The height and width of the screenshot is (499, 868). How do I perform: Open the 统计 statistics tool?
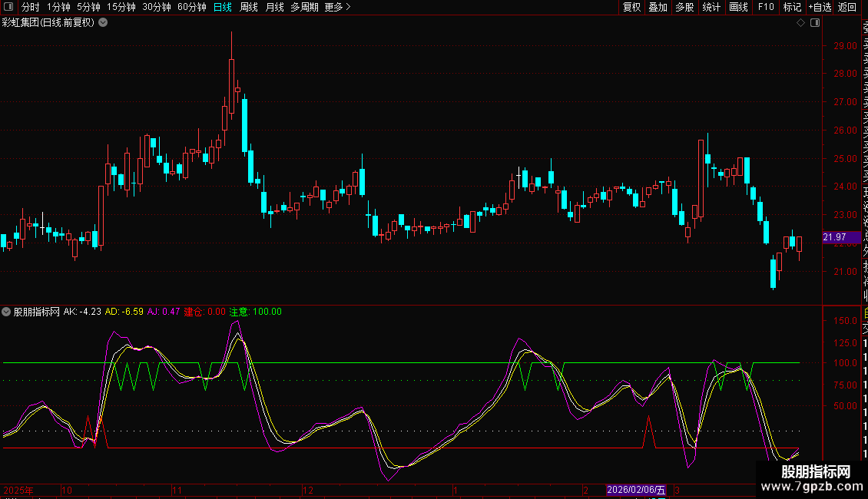click(x=711, y=7)
